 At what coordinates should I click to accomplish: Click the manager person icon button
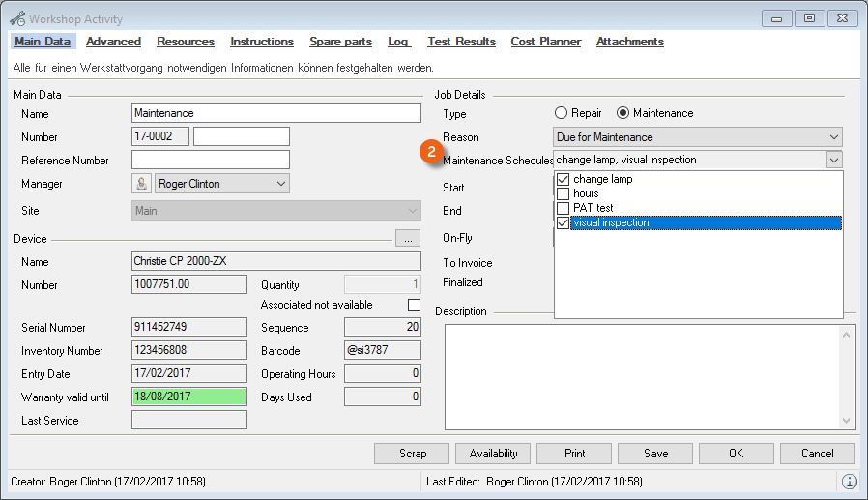[x=141, y=184]
